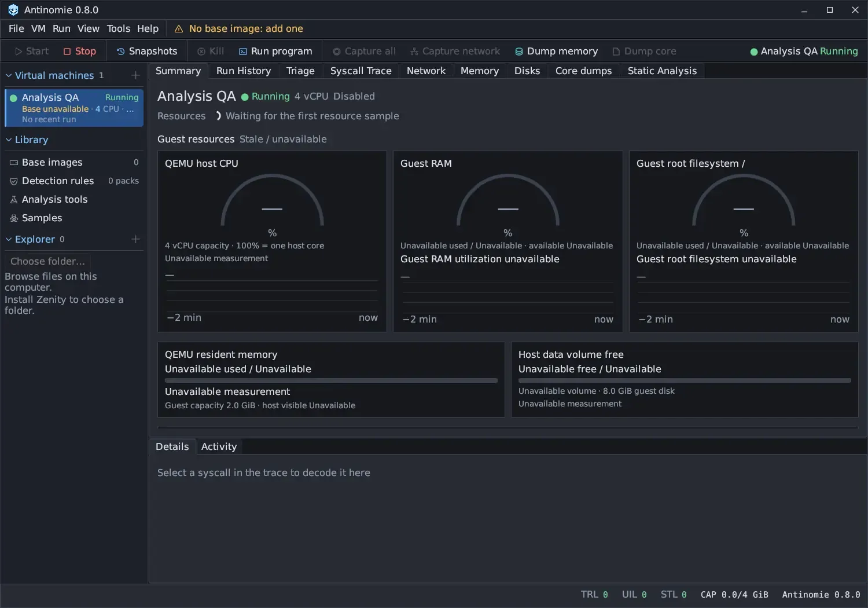Click Capture all in toolbar
The height and width of the screenshot is (608, 868).
point(364,51)
